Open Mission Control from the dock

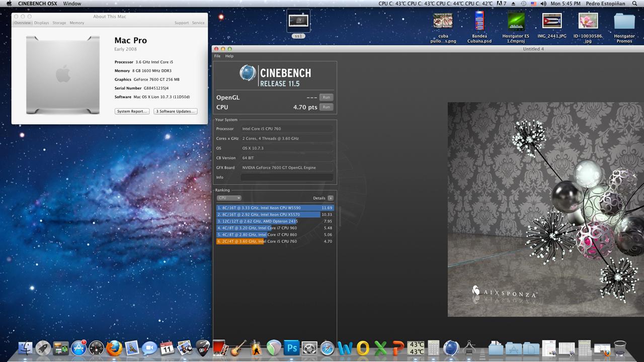click(x=61, y=348)
